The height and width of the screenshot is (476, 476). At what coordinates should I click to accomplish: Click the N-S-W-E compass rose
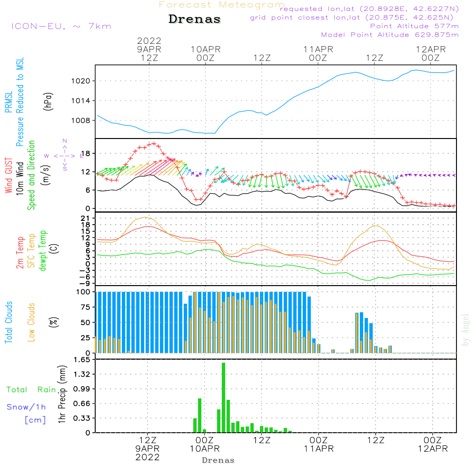(x=64, y=156)
